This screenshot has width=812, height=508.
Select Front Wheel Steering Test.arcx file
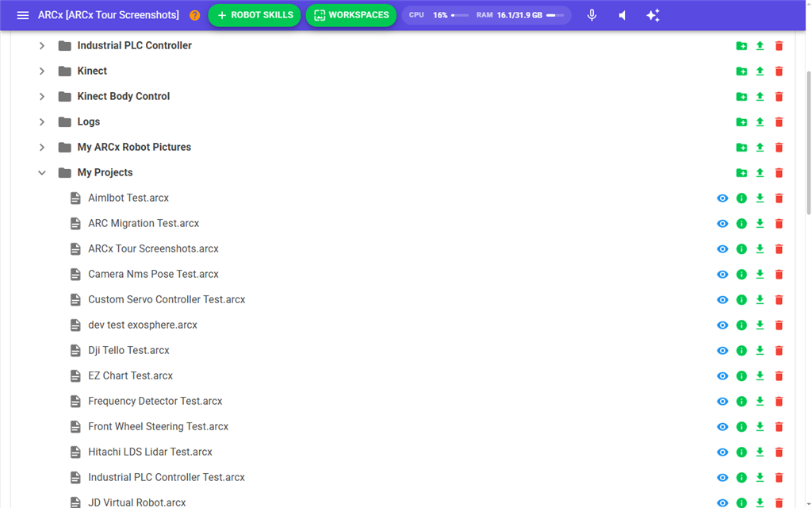pos(158,426)
